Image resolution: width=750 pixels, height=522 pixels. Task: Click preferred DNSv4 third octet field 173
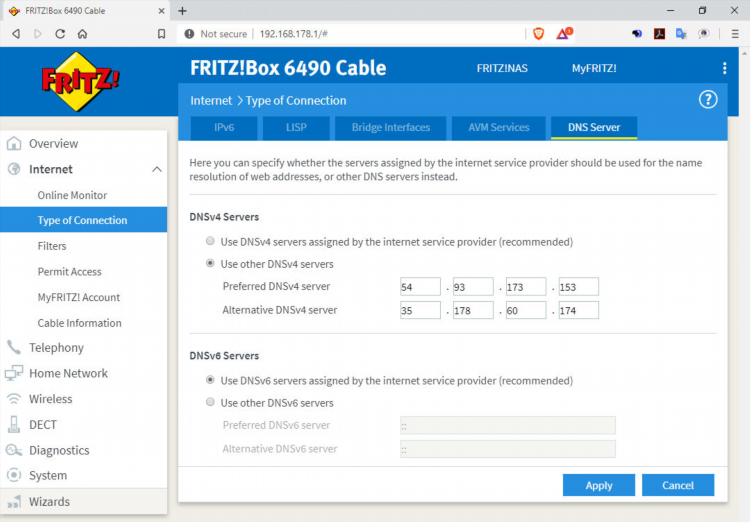[x=526, y=287]
